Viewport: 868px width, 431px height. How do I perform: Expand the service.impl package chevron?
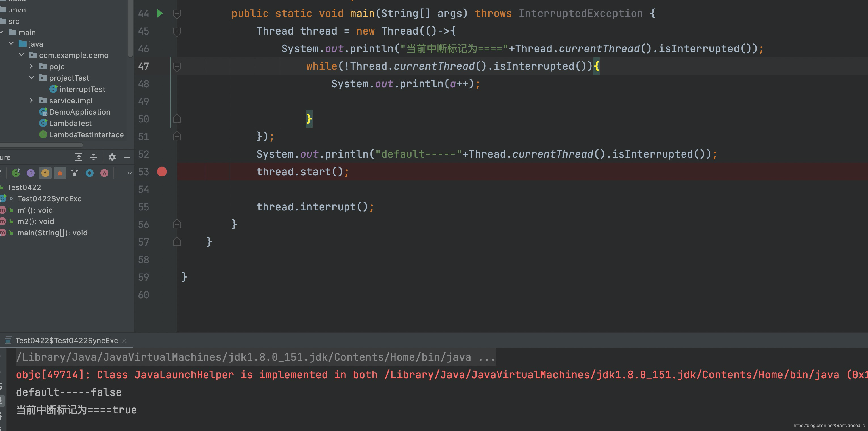[31, 100]
